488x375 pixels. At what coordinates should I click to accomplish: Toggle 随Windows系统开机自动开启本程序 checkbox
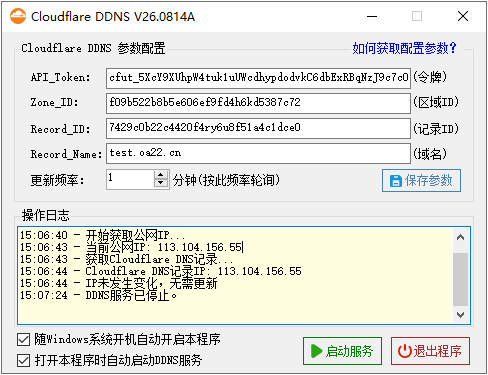tap(23, 340)
